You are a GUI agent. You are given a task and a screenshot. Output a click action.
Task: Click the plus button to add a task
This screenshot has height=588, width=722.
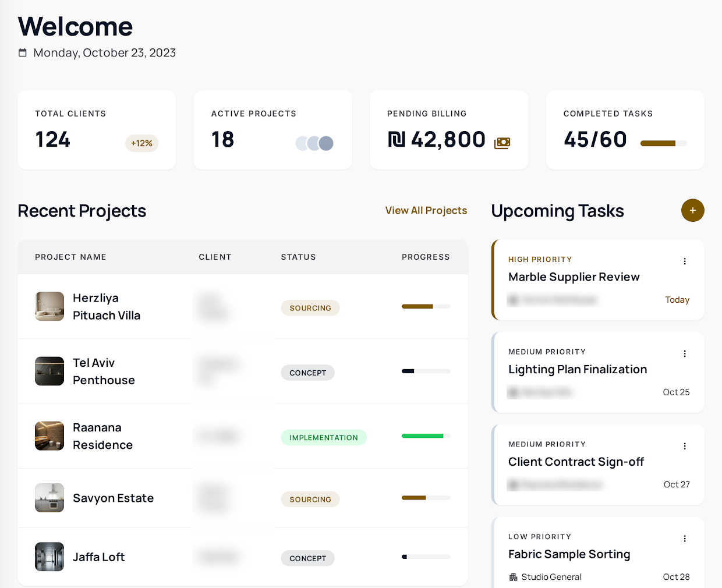[x=692, y=210]
